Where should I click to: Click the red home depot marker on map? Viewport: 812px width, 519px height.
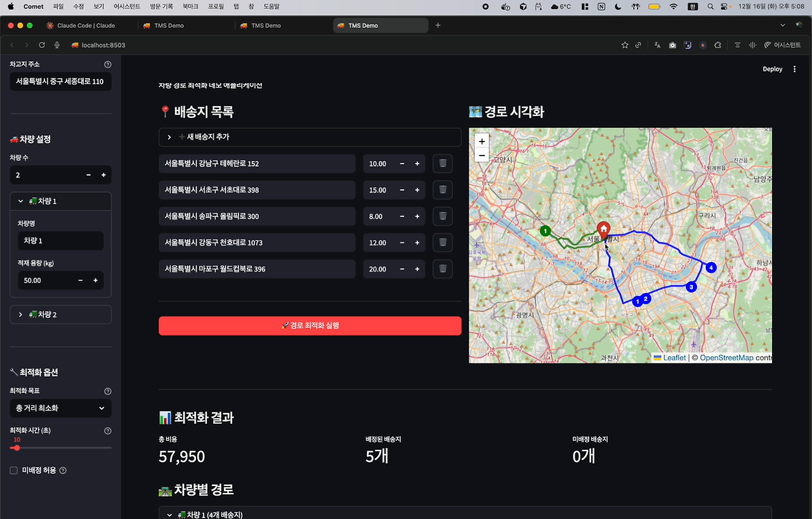coord(604,230)
